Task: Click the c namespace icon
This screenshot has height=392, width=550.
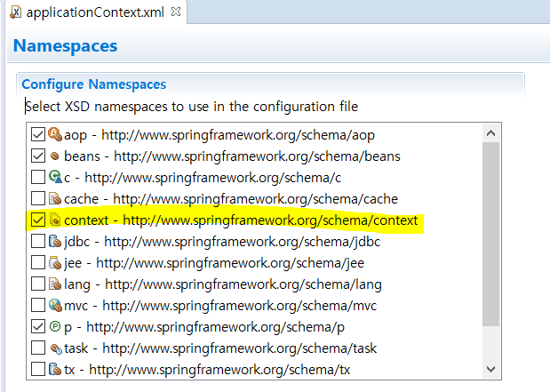Action: 55,177
